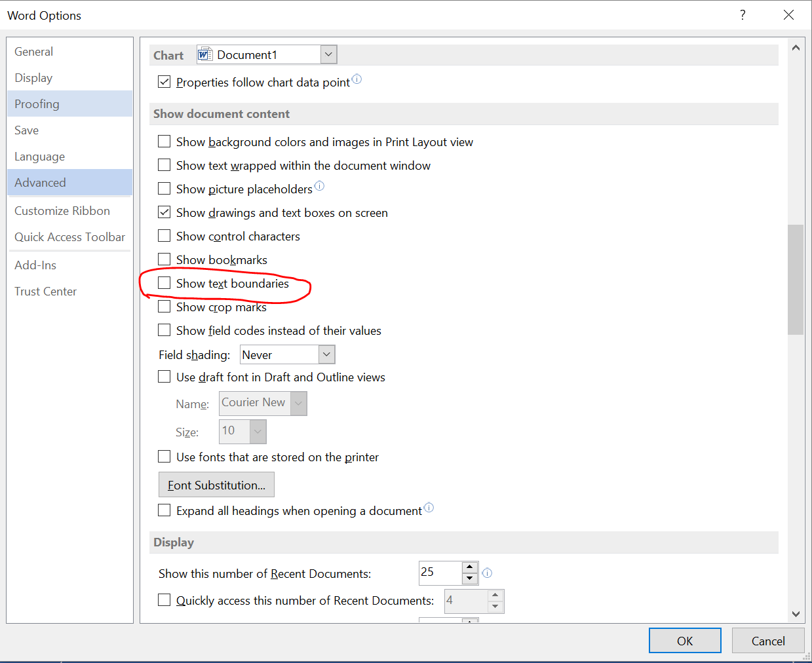Open the Language options category
The width and height of the screenshot is (812, 663).
(69, 157)
